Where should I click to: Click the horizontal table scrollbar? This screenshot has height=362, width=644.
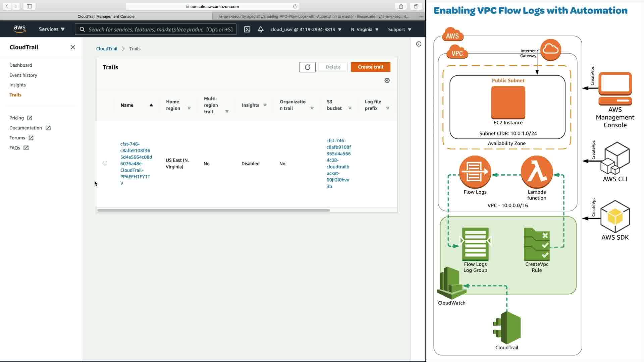point(213,210)
